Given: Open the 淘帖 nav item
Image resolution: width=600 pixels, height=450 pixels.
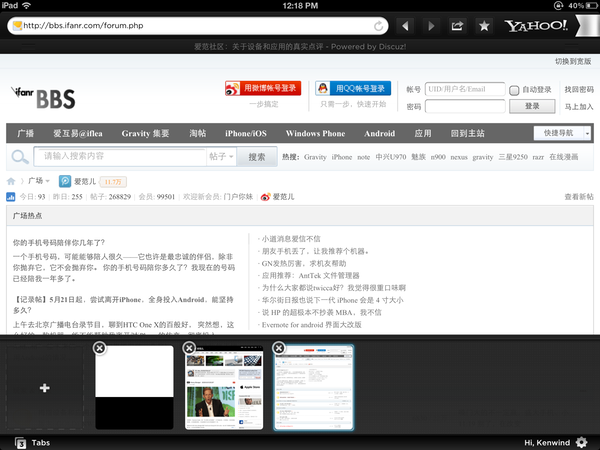Looking at the screenshot, I should [x=197, y=133].
